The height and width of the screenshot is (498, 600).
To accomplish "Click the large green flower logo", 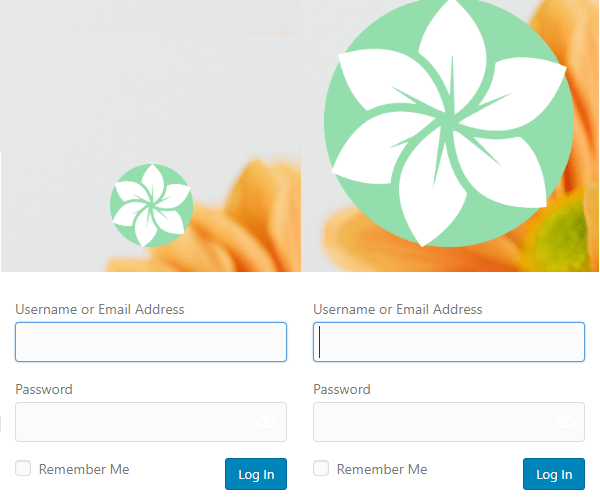I will 448,120.
